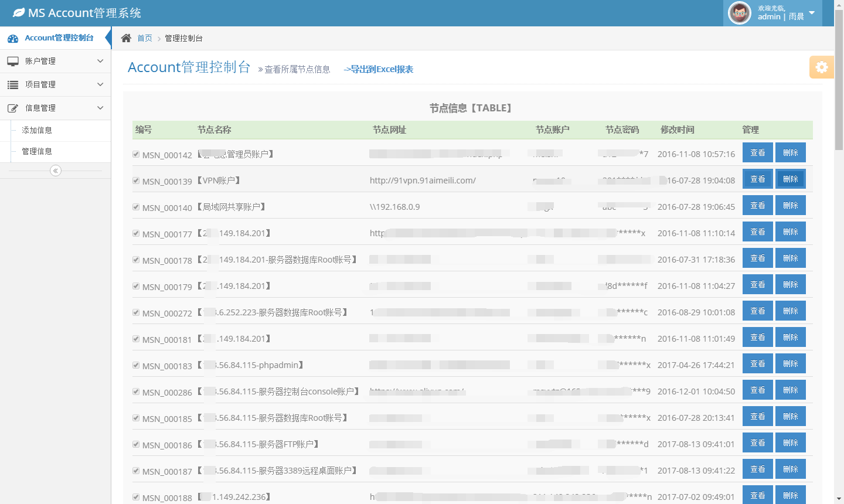Open the orange settings gear button
The height and width of the screenshot is (504, 844).
coord(821,67)
